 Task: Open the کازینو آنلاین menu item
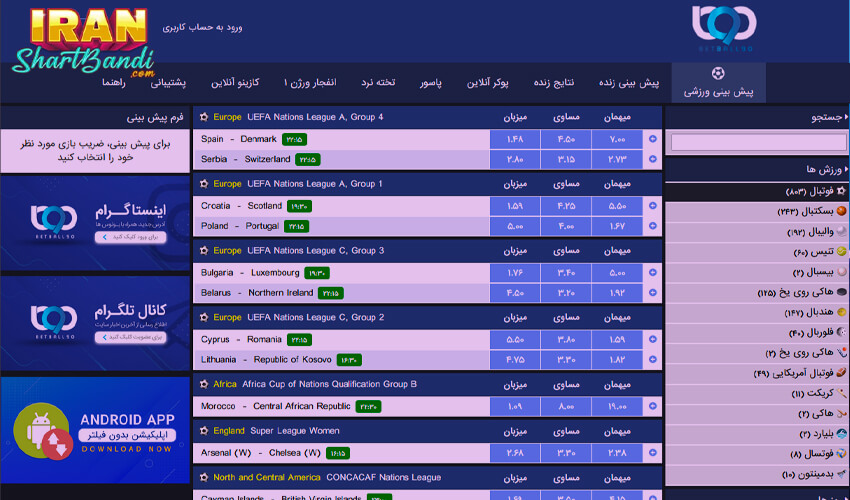coord(235,82)
